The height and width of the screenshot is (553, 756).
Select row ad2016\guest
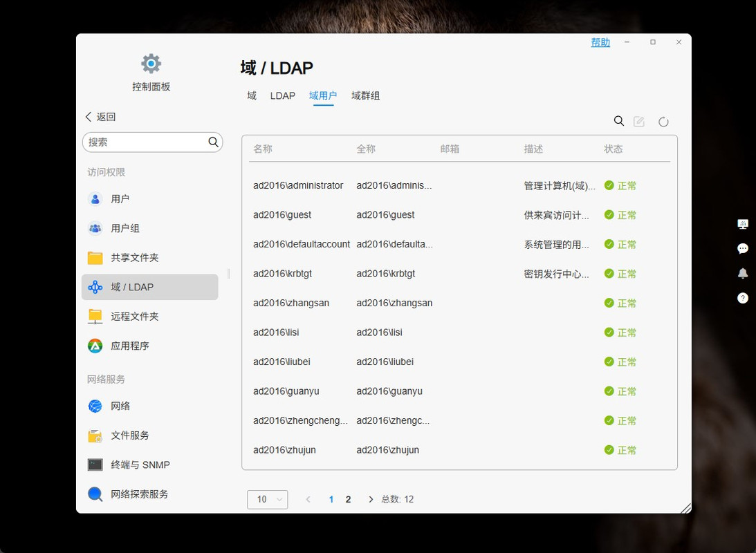(459, 215)
